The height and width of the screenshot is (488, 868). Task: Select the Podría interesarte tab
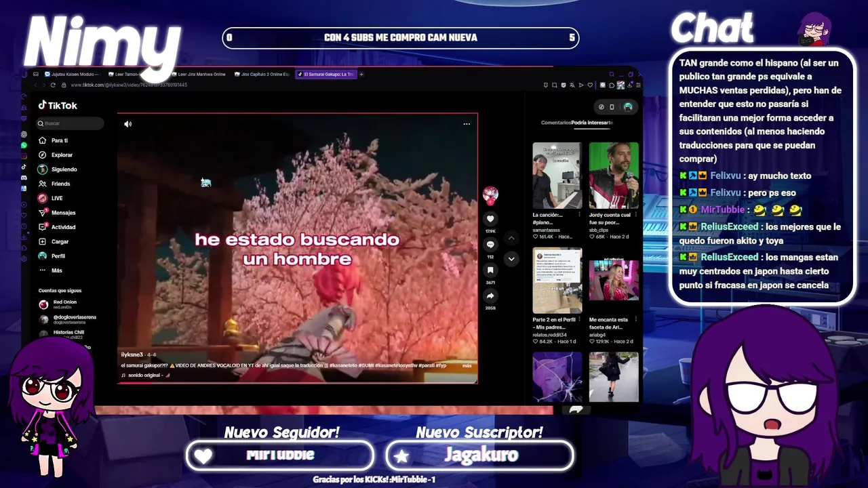(x=592, y=123)
